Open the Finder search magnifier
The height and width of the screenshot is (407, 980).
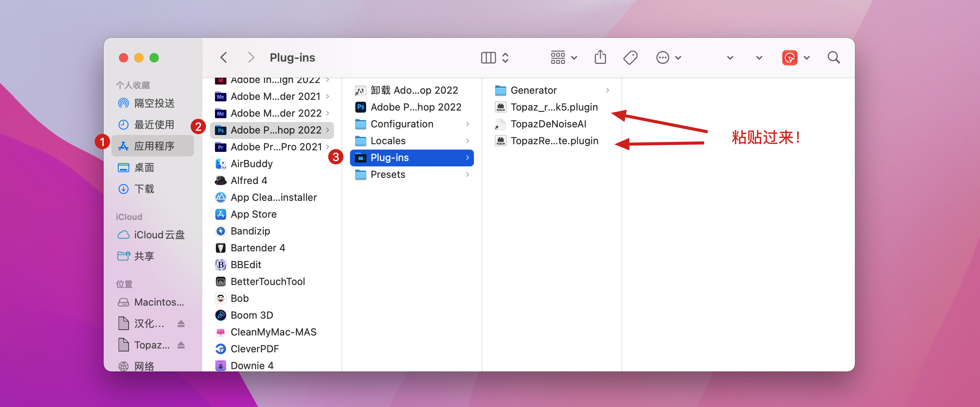pos(833,58)
